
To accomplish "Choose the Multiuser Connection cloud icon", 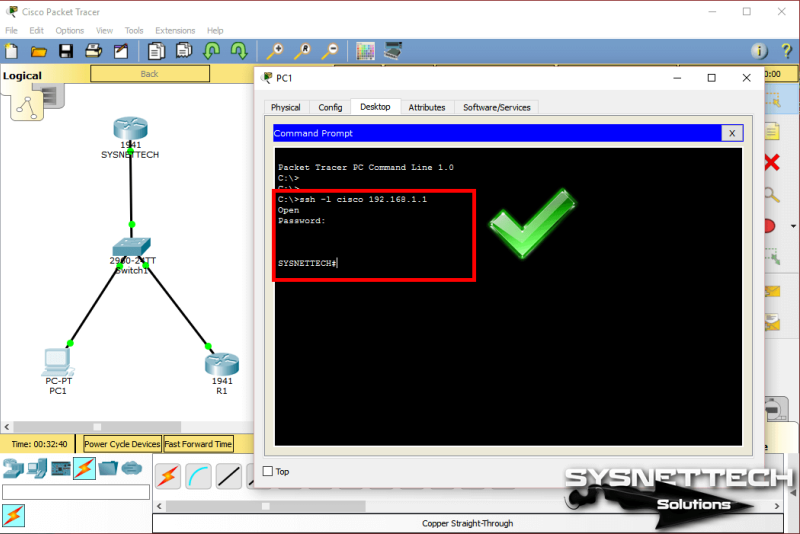I will (x=132, y=468).
